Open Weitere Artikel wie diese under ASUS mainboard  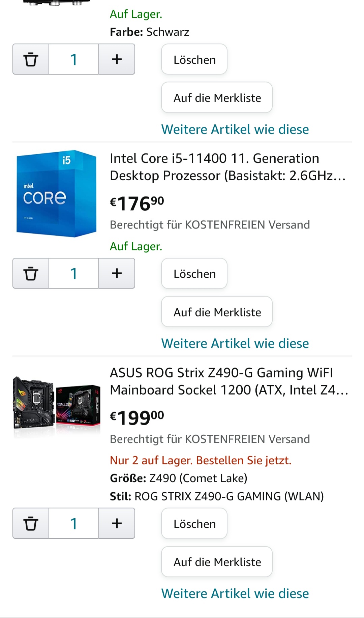pyautogui.click(x=235, y=593)
